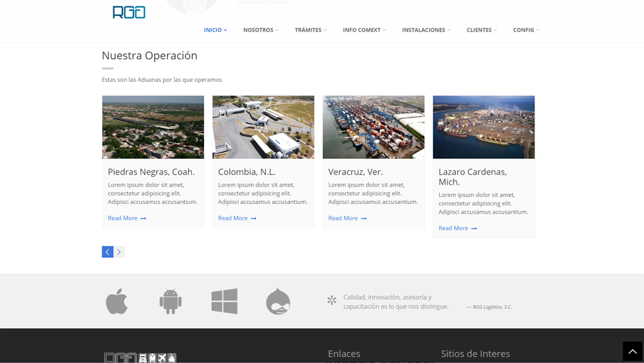Screen dimensions: 644x363
Task: Open the TRÁMITES menu
Action: 310,30
